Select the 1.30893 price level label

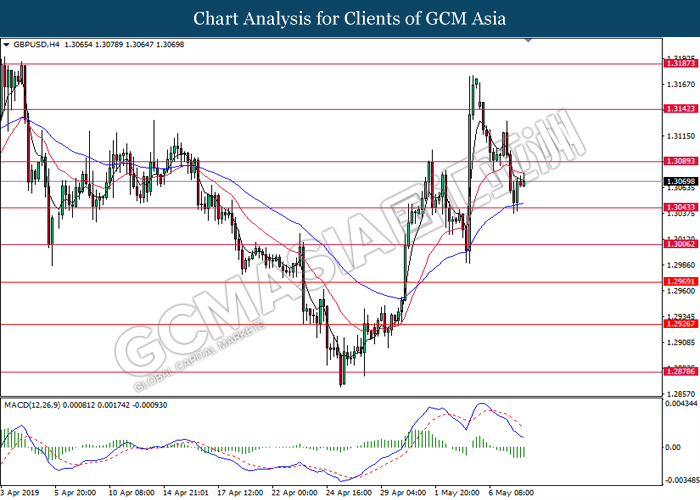[680, 161]
